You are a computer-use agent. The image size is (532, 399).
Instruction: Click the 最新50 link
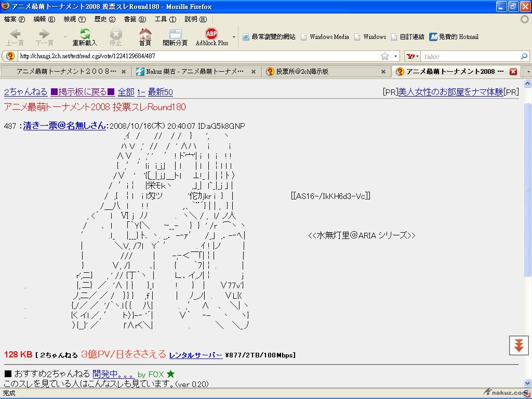160,92
